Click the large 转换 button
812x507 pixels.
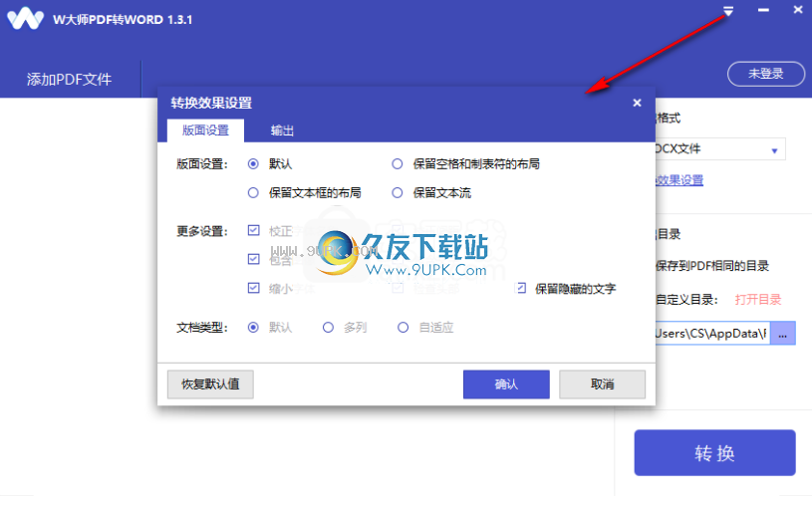pos(714,453)
